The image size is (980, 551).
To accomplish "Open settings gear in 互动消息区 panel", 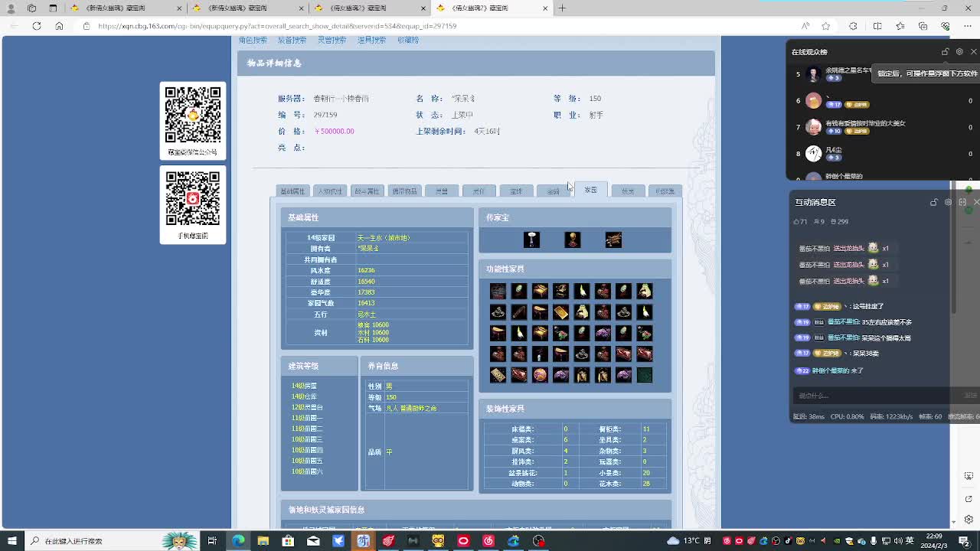I will click(948, 202).
